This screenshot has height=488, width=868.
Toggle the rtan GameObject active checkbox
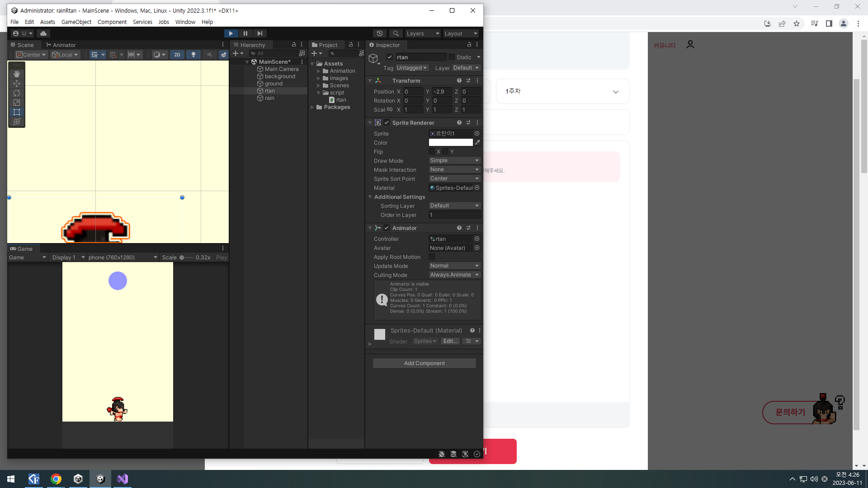[390, 57]
